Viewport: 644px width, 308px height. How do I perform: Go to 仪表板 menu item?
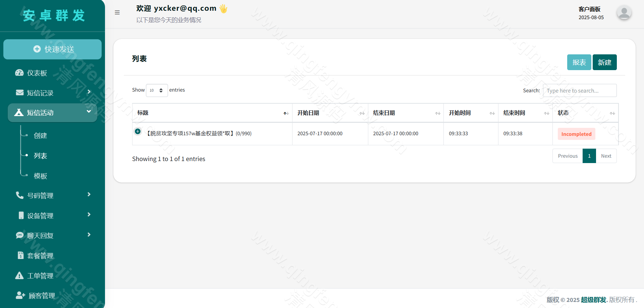tap(52, 73)
